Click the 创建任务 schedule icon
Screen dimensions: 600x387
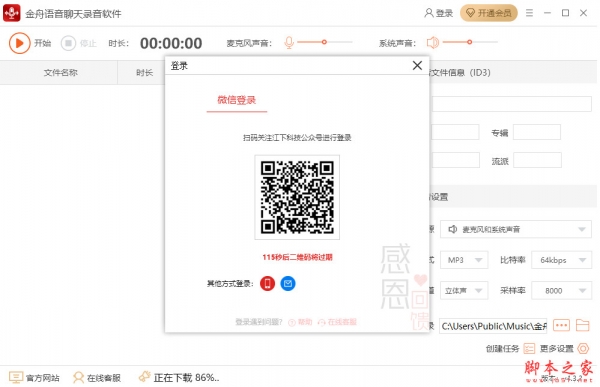pos(529,348)
